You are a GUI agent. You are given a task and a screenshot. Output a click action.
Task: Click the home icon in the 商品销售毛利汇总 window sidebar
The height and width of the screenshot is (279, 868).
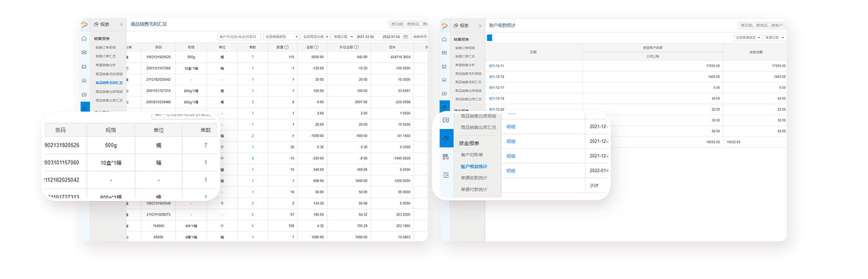pos(84,38)
